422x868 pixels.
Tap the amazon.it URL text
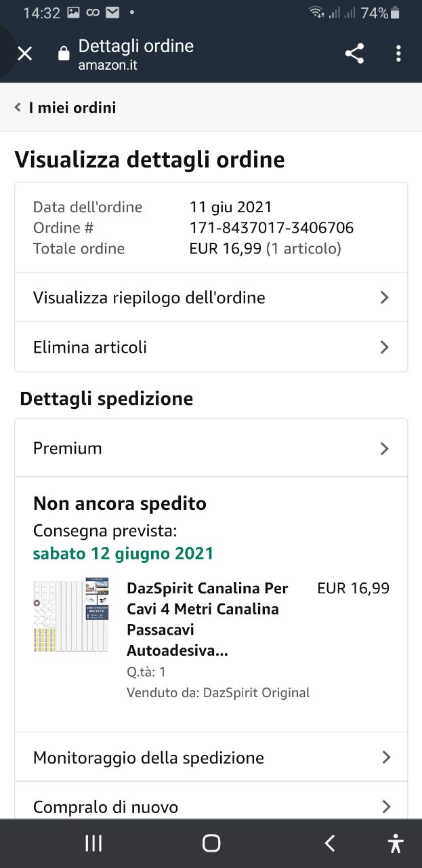pyautogui.click(x=107, y=66)
